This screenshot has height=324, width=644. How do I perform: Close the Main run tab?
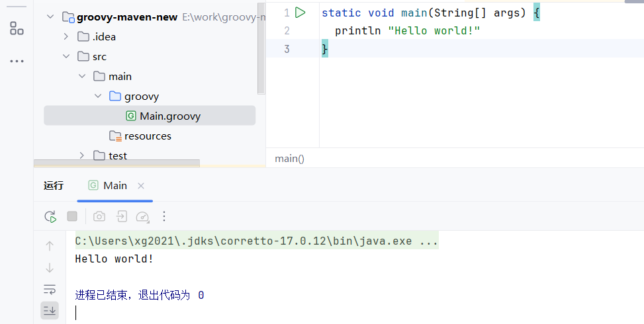[141, 186]
